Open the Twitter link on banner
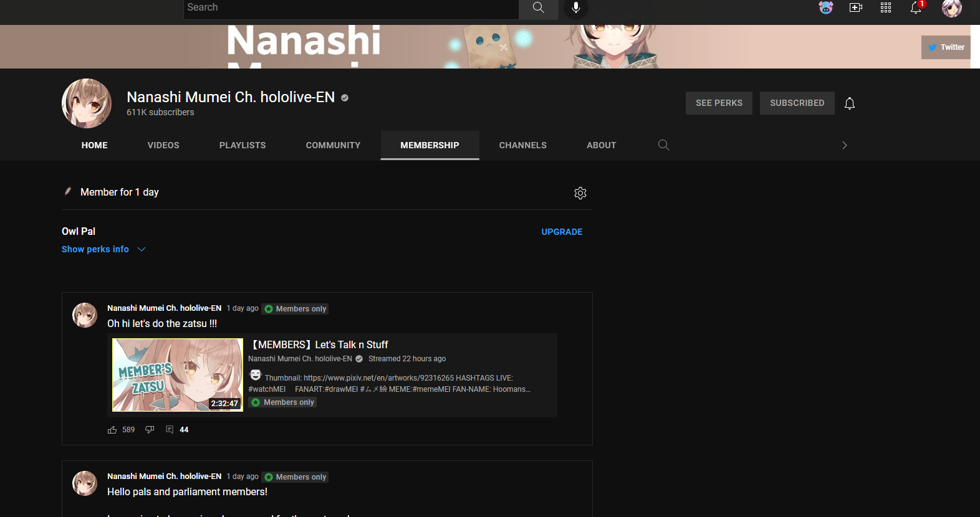The image size is (980, 517). point(946,47)
